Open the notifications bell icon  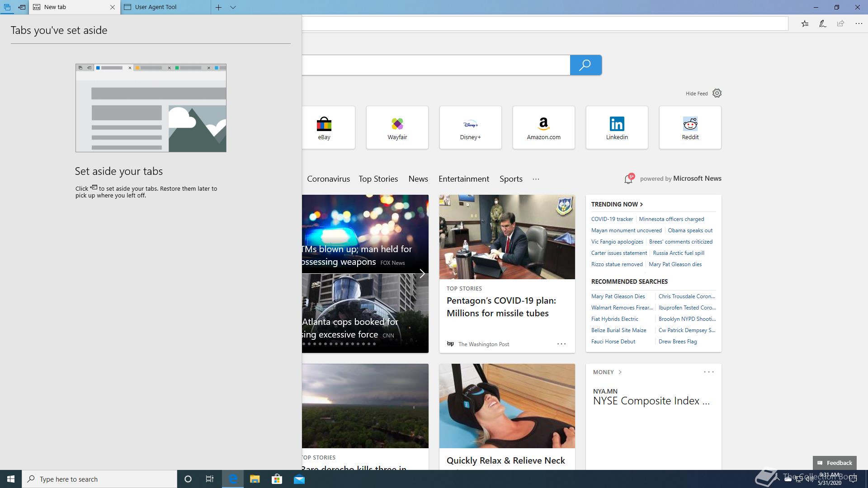pos(628,179)
